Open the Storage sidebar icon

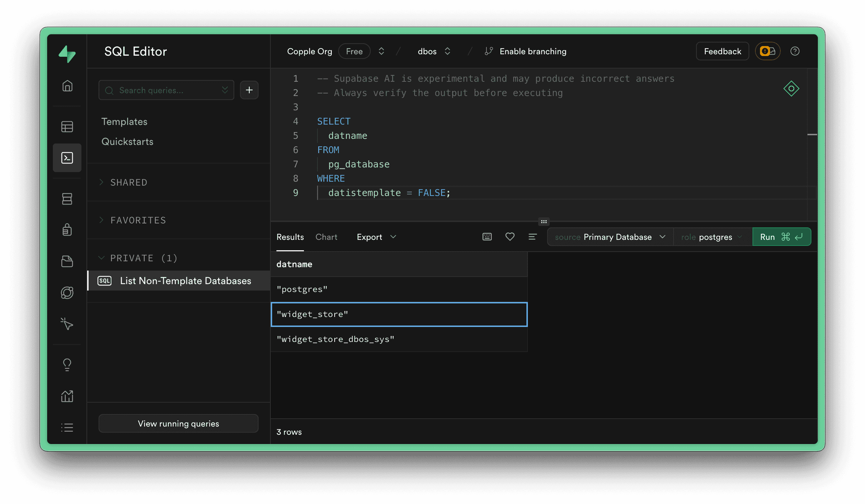point(67,261)
